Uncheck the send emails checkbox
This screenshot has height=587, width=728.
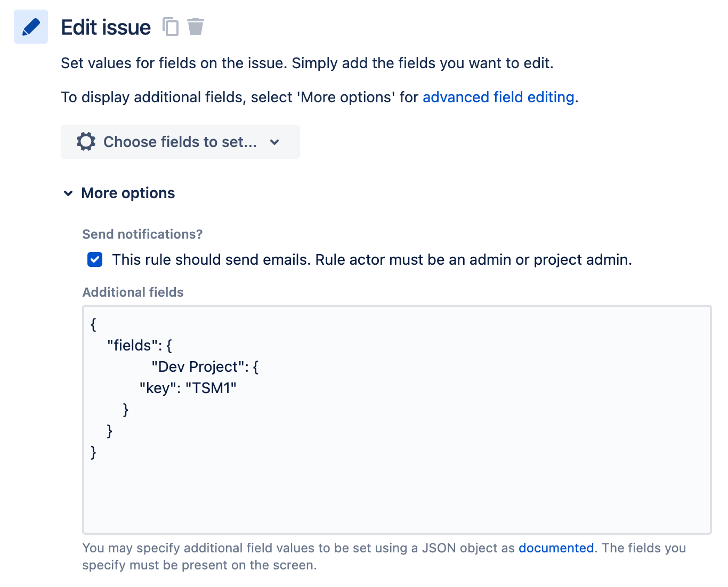pos(95,259)
